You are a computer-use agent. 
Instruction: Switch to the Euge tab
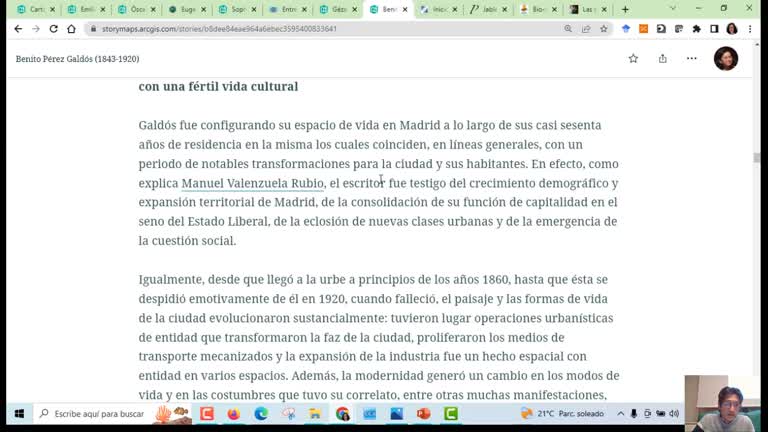click(187, 9)
